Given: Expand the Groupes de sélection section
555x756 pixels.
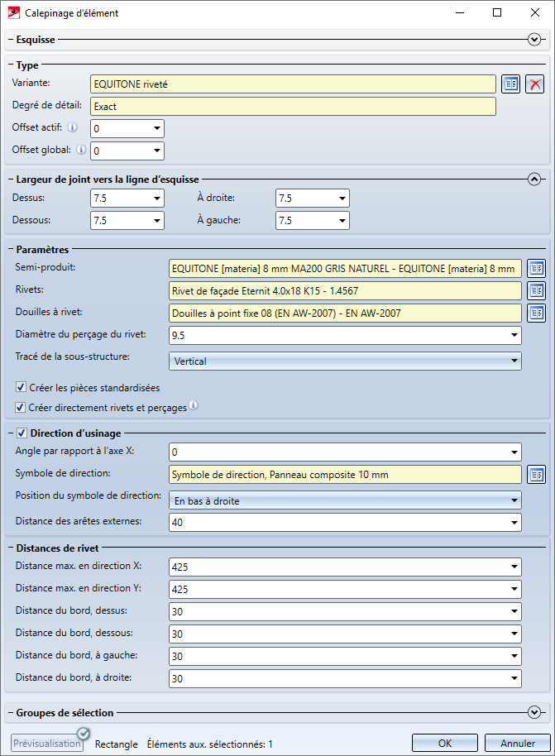Looking at the screenshot, I should (x=534, y=712).
